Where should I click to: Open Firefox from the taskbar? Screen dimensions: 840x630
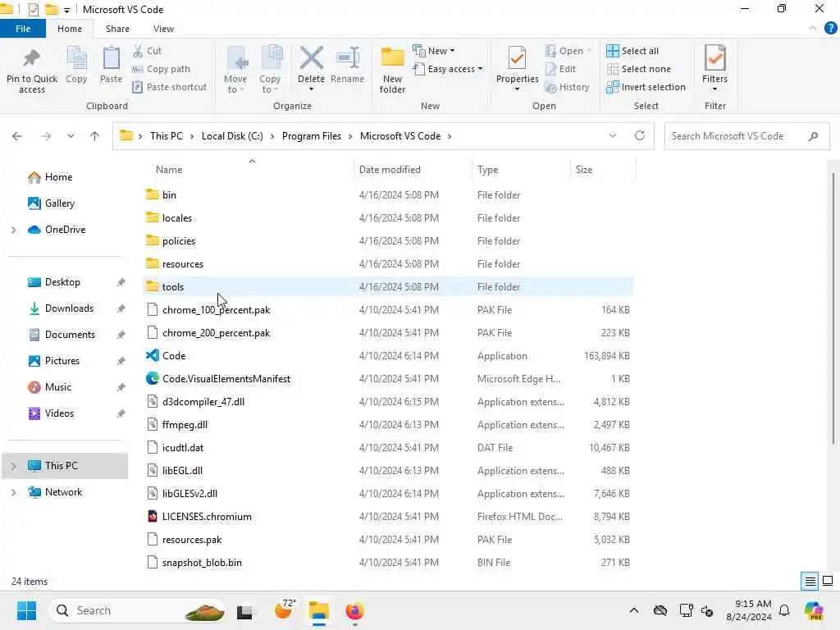point(354,610)
